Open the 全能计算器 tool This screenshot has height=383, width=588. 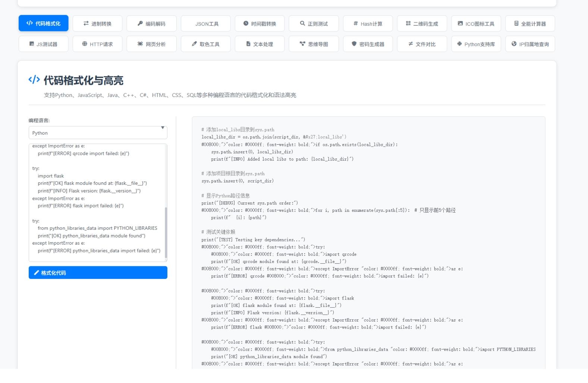click(x=530, y=23)
